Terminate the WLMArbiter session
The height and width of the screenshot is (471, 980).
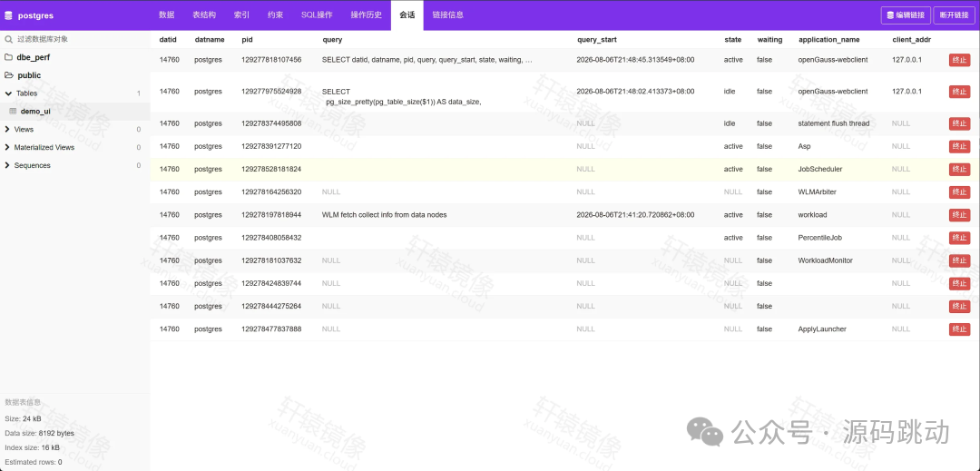[959, 191]
